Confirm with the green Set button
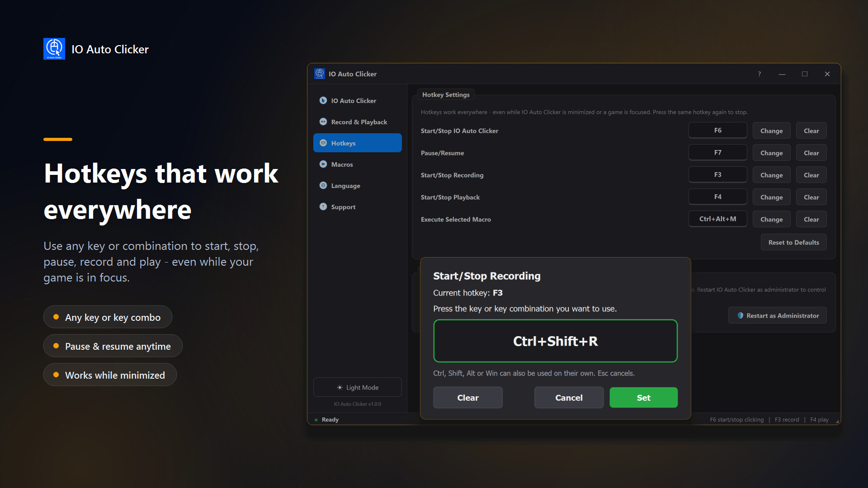Screen dimensions: 868x488 coord(643,398)
